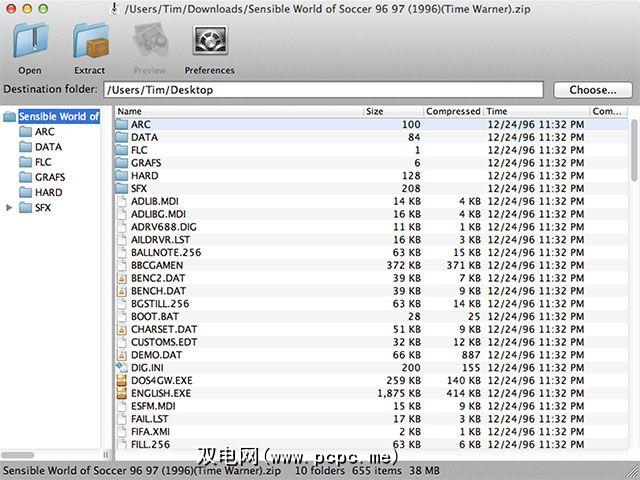Click the 887 compressed value of DEMO.DAT
640x480 pixels.
coord(471,355)
